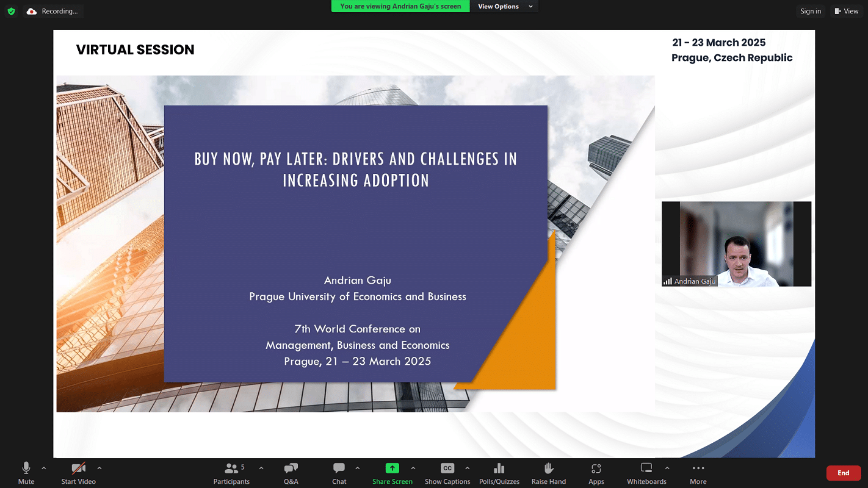The width and height of the screenshot is (868, 488).
Task: Expand the audio settings arrow beside Mute
Action: click(43, 468)
